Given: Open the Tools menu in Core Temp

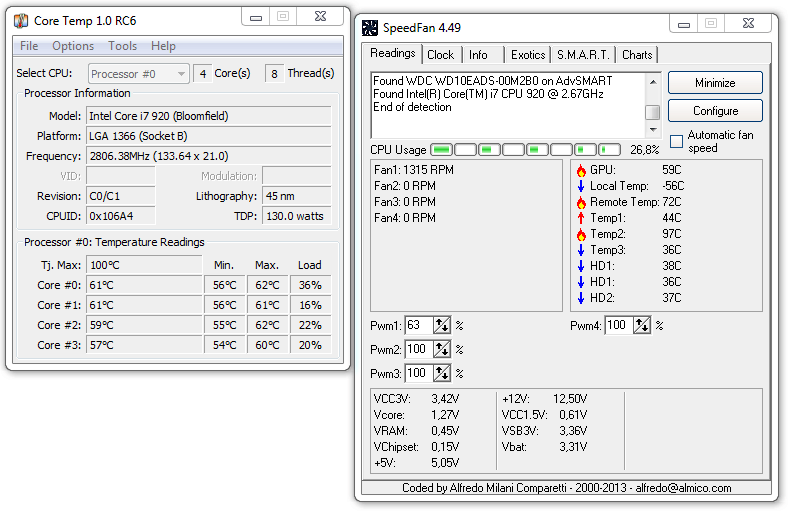Looking at the screenshot, I should (123, 46).
